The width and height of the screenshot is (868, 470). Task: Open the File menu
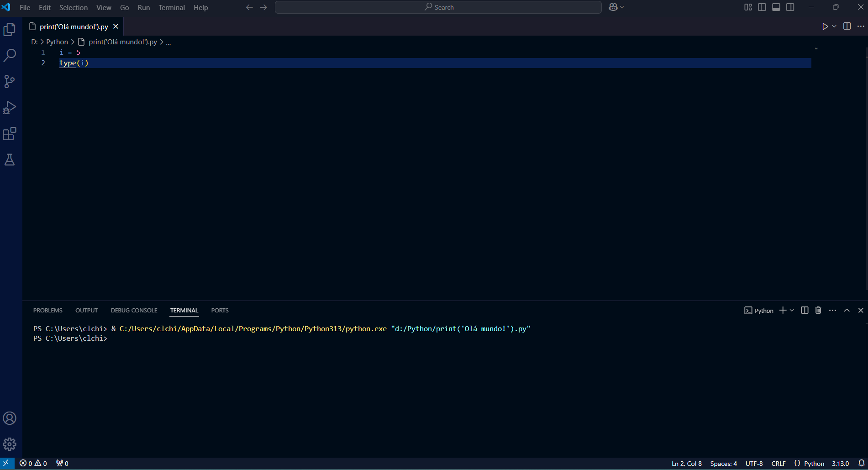(25, 7)
